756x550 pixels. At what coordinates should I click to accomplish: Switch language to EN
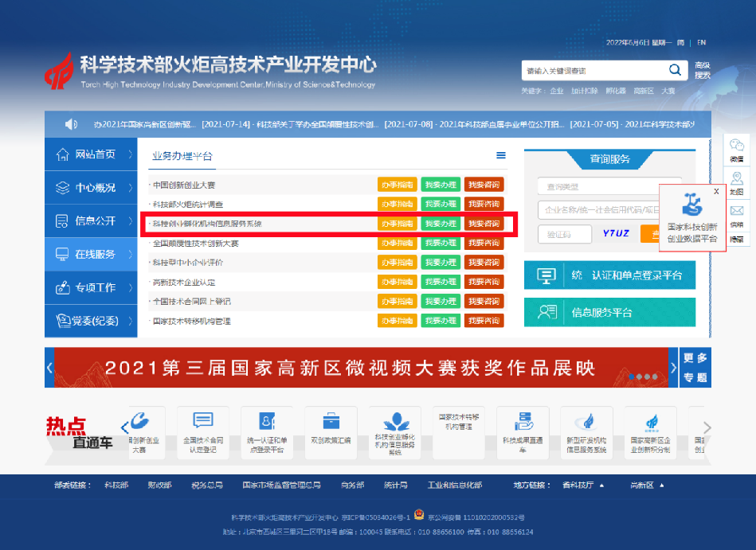[x=702, y=42]
